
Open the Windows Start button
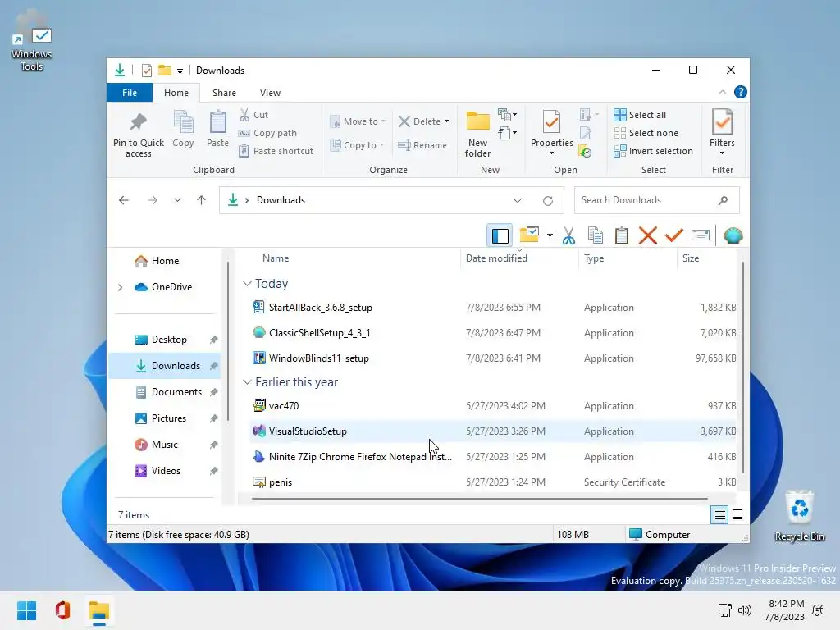coord(27,610)
